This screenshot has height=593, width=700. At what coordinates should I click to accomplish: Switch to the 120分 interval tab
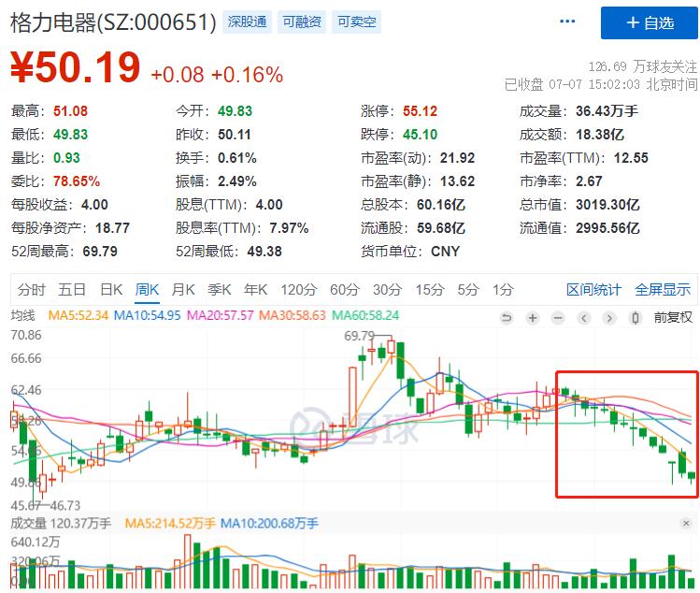coord(299,290)
